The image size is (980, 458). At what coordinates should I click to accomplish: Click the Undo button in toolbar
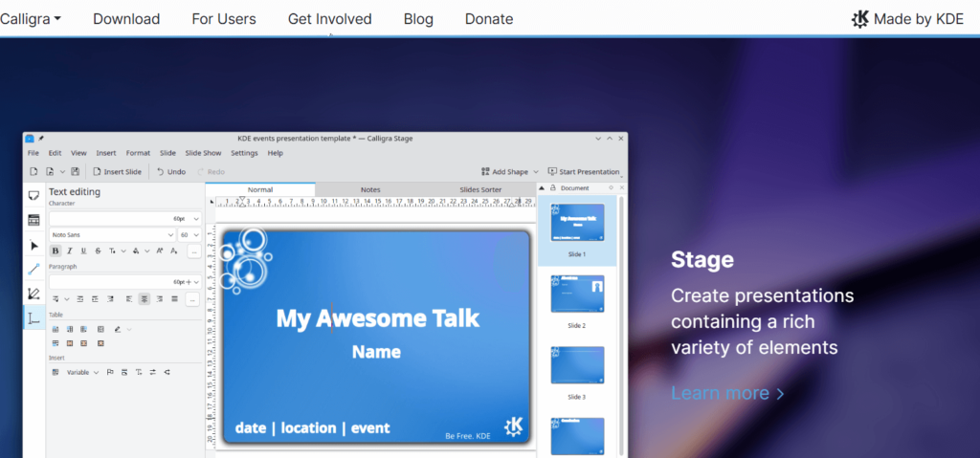click(171, 171)
